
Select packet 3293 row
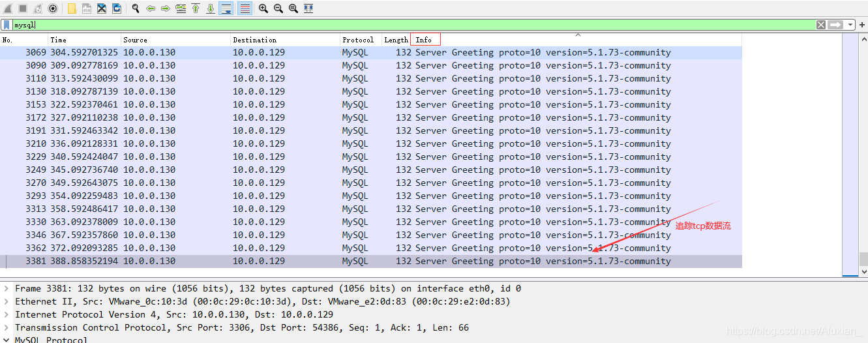371,196
